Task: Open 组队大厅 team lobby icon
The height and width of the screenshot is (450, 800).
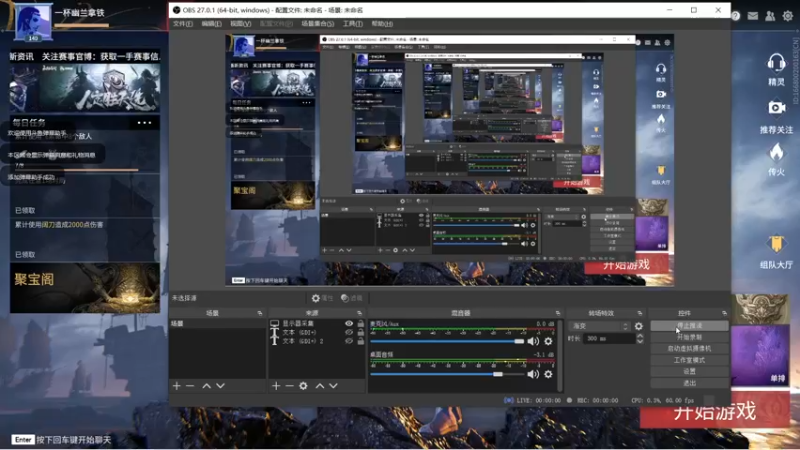Action: pos(776,244)
